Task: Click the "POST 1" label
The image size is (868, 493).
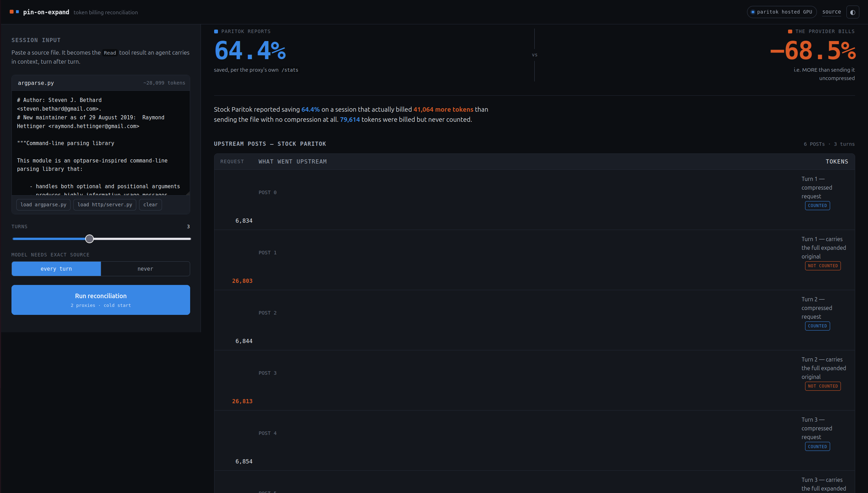Action: (268, 253)
